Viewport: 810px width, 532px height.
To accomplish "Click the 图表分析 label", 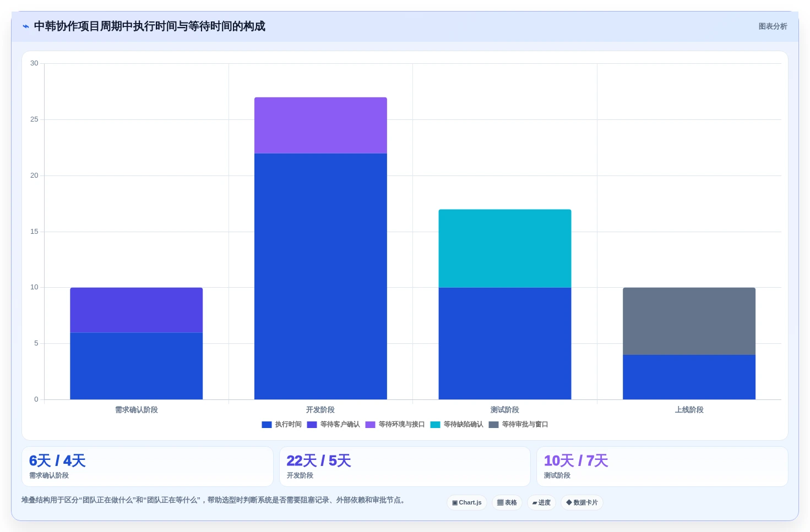I will (773, 26).
